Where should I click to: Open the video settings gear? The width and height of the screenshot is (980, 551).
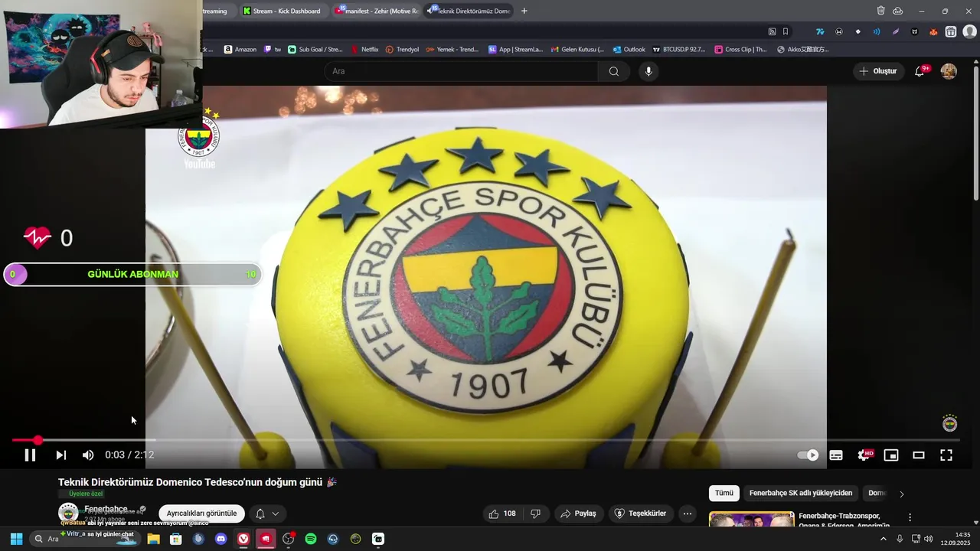[x=864, y=455]
